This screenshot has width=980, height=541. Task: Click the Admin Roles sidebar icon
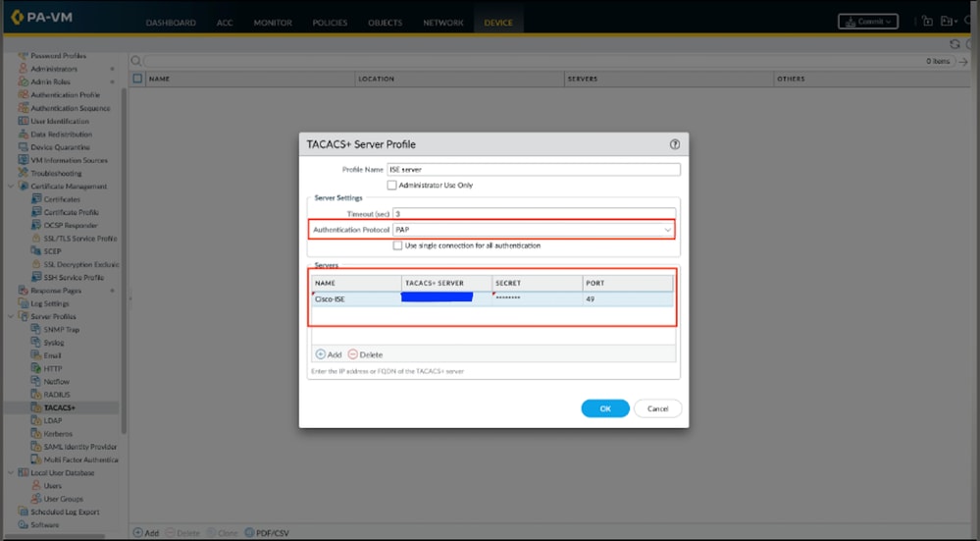24,81
